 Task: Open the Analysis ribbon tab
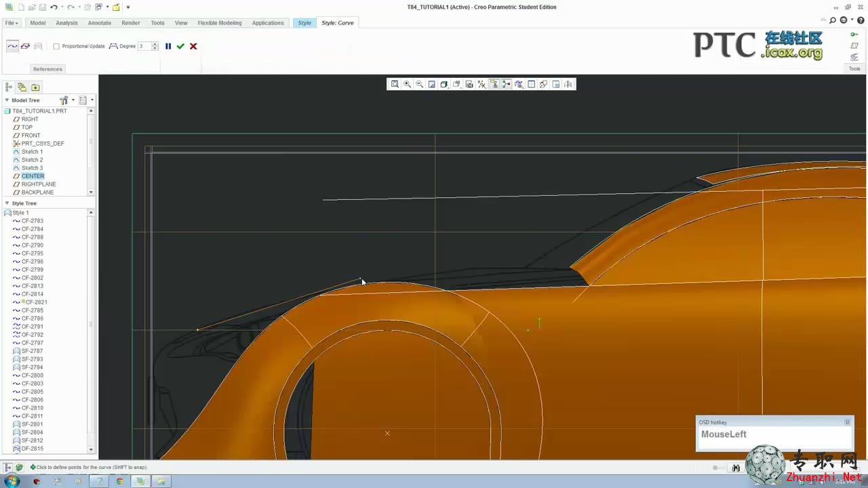pos(66,23)
